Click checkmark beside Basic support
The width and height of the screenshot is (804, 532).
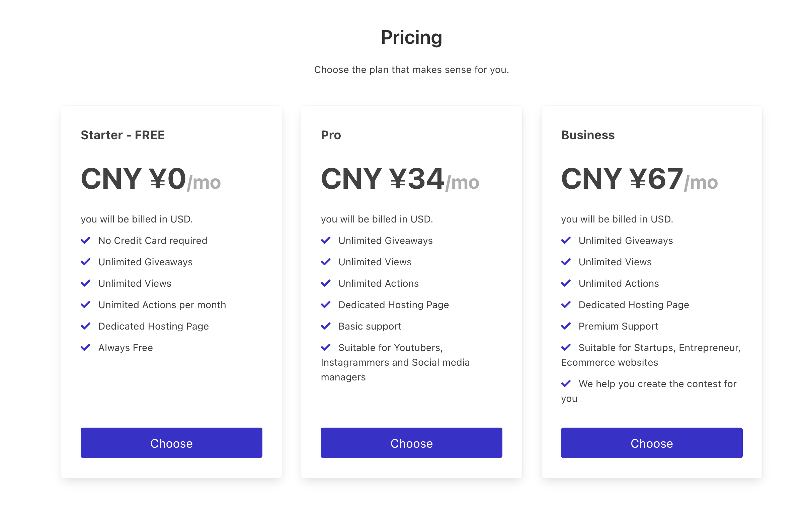coord(326,326)
